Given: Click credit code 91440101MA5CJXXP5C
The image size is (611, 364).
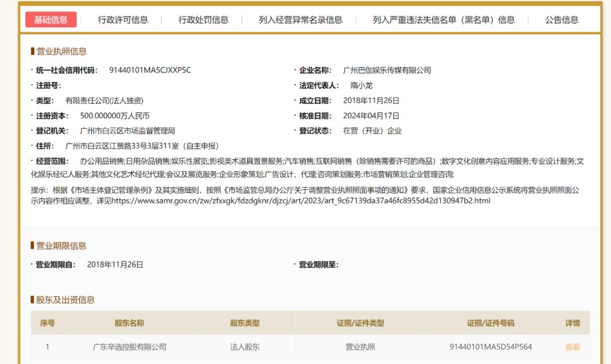Looking at the screenshot, I should (150, 70).
